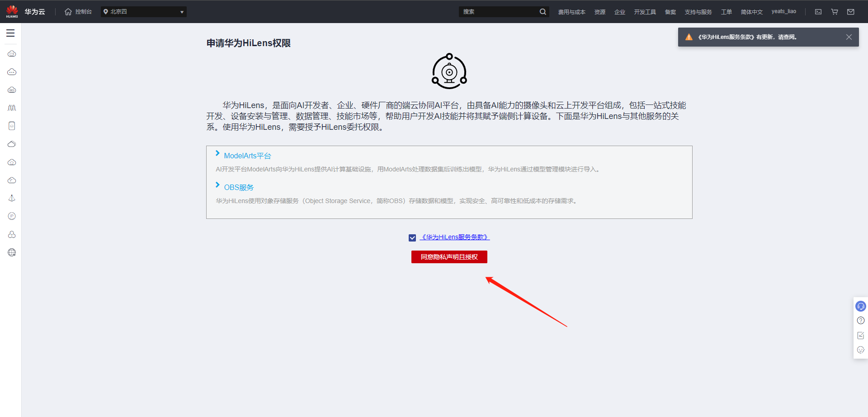
Task: Open the cloud upload sidebar icon
Action: click(12, 162)
